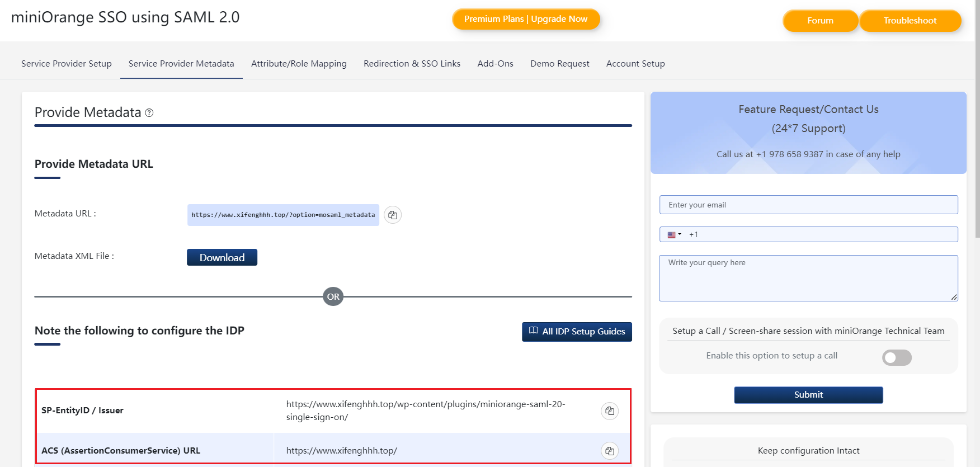Open All IDP Setup Guides
This screenshot has width=980, height=467.
(577, 332)
